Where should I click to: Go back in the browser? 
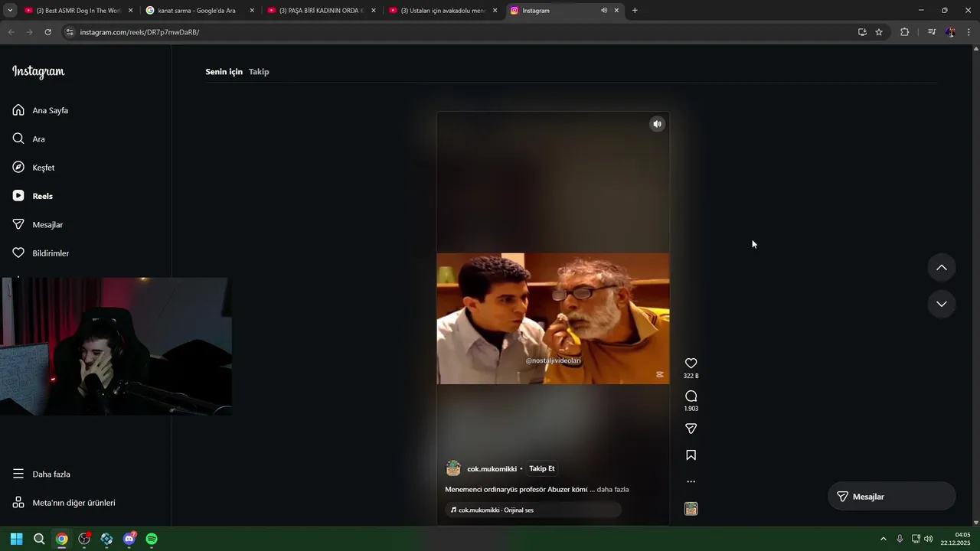click(x=11, y=32)
